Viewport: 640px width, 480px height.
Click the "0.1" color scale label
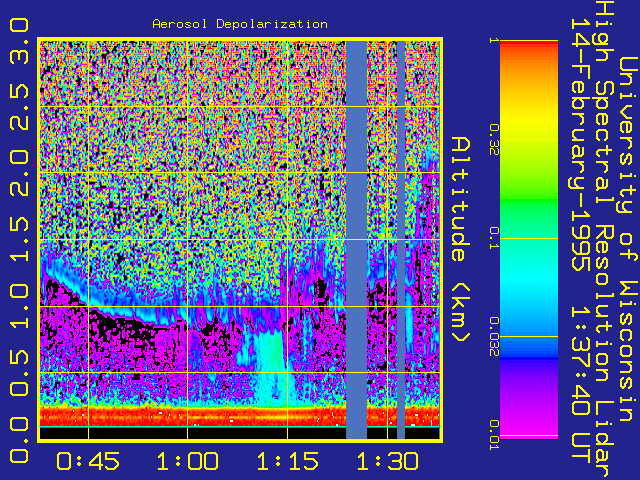494,238
